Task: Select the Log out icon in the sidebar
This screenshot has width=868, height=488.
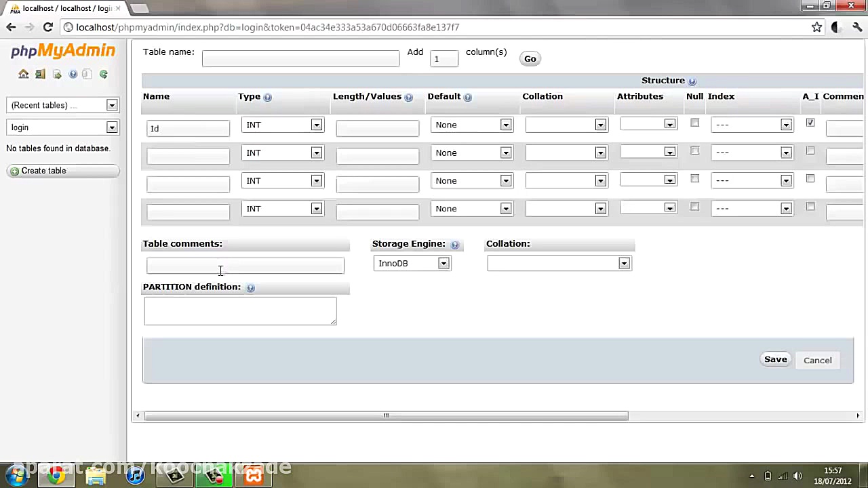Action: tap(39, 74)
